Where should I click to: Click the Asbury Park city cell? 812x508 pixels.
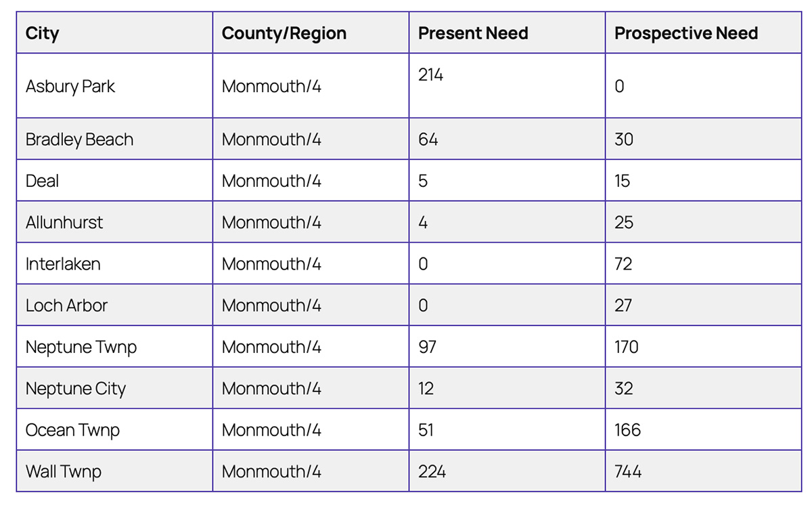pyautogui.click(x=70, y=87)
